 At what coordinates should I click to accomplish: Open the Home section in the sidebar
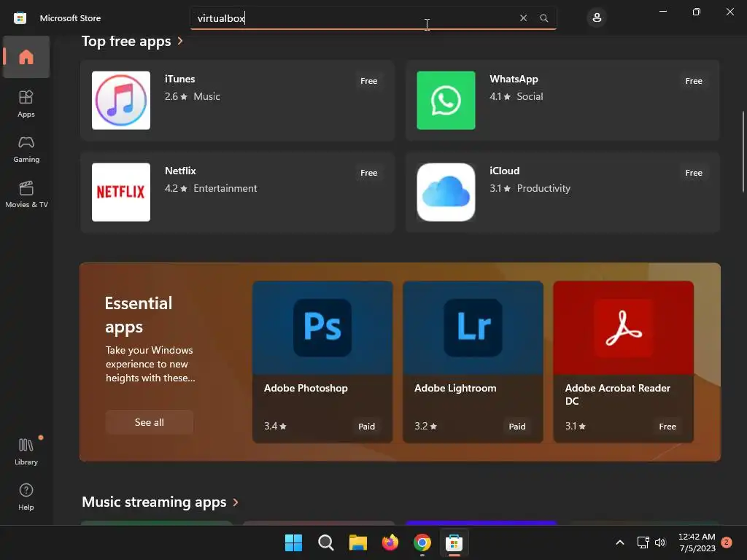pyautogui.click(x=26, y=57)
